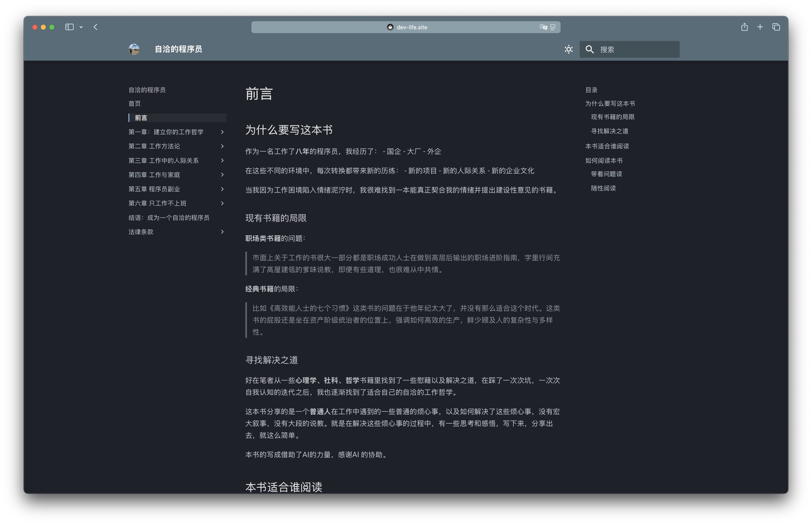The width and height of the screenshot is (812, 525).
Task: Open 第四章 工作与家庭 chapter
Action: click(154, 175)
